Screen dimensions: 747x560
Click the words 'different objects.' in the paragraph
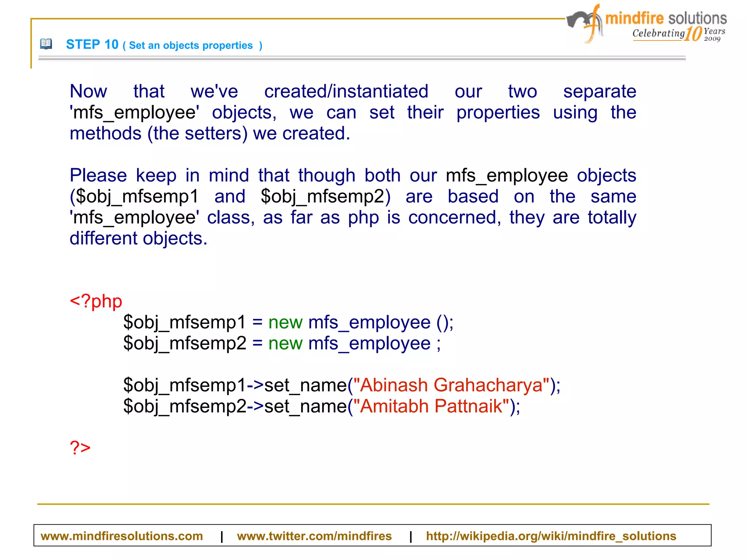click(x=139, y=238)
